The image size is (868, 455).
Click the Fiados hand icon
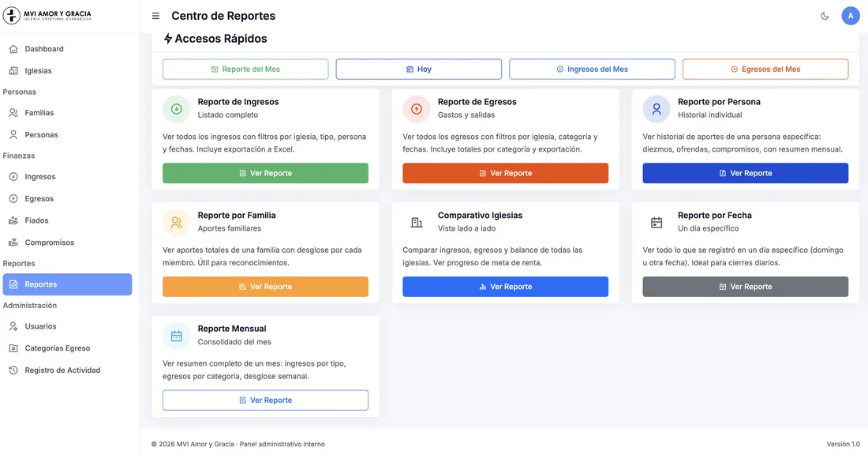(13, 220)
